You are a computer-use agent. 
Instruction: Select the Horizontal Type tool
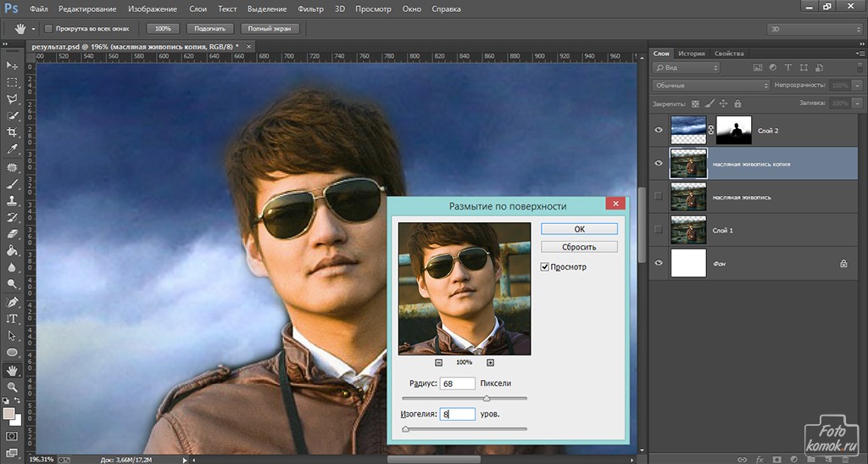(x=12, y=318)
